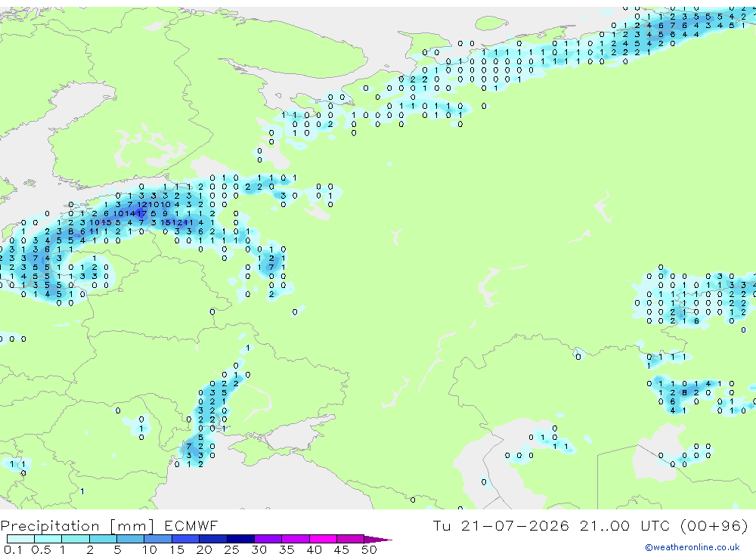Click the 0.5–1 mm legend swatch
Viewport: 756px width, 554px height.
(48, 539)
